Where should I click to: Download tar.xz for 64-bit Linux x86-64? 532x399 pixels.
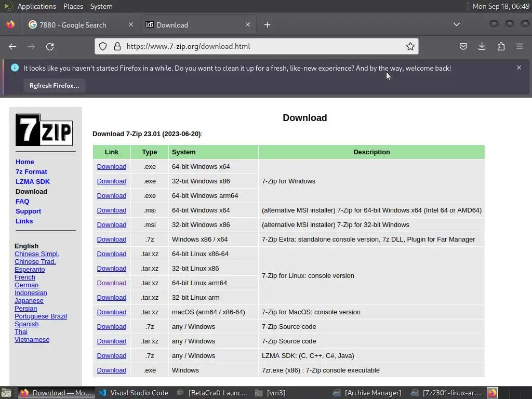coord(112,254)
